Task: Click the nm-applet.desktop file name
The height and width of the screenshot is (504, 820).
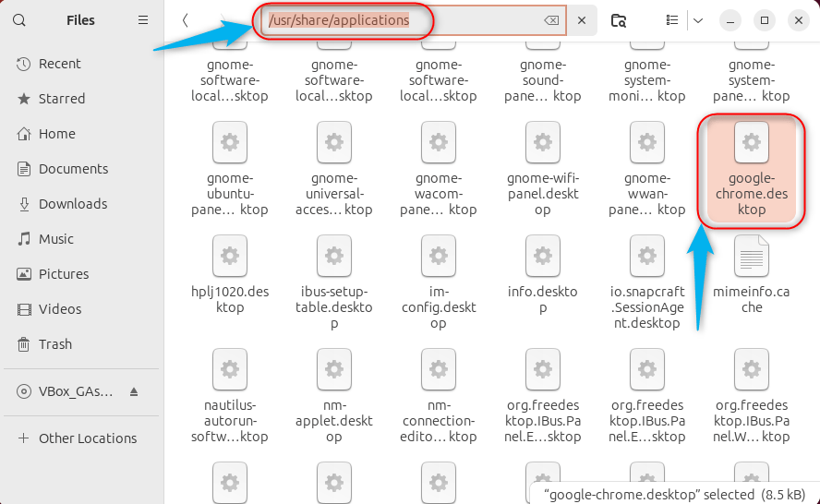Action: 334,421
